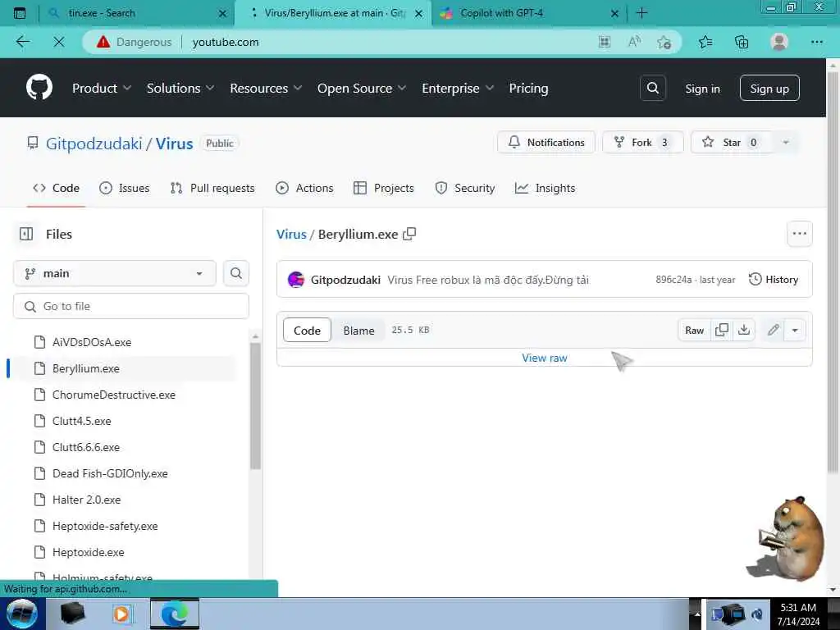Click the file list scrollbar thumb
The height and width of the screenshot is (630, 840).
coord(256,406)
